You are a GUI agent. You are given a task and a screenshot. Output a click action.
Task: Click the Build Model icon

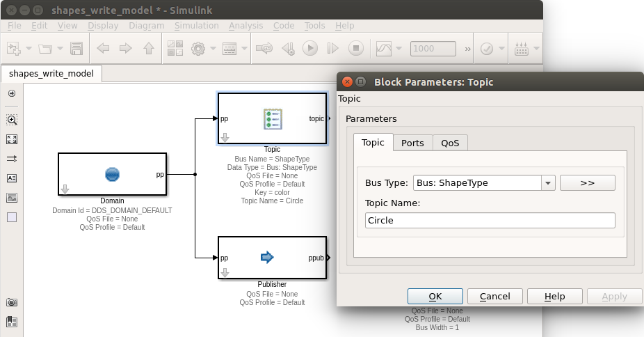pyautogui.click(x=521, y=49)
